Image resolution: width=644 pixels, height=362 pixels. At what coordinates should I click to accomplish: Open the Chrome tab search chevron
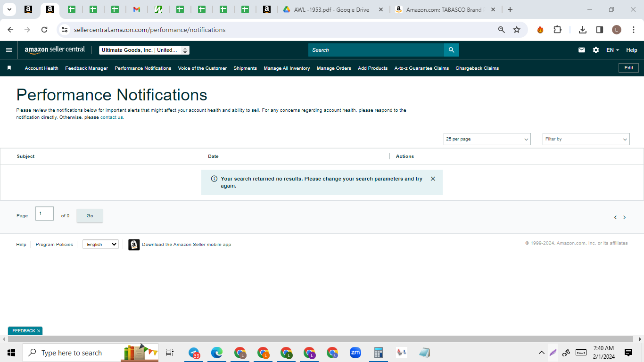9,9
